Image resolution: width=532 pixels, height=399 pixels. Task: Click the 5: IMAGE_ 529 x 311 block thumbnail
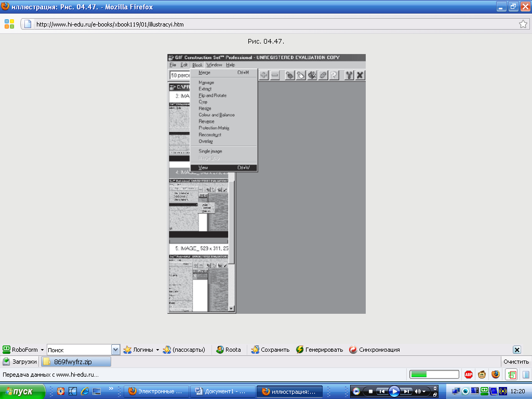click(x=199, y=283)
